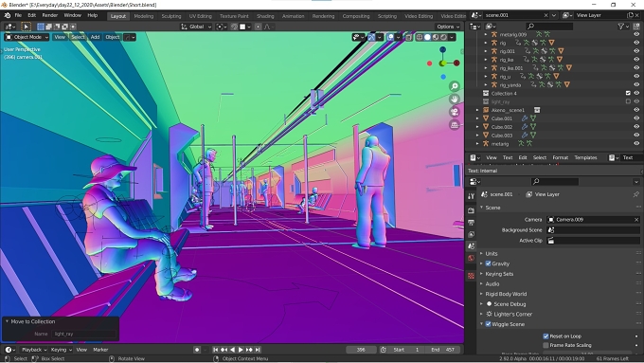Click the pan hand viewport gizmo

coord(455,100)
